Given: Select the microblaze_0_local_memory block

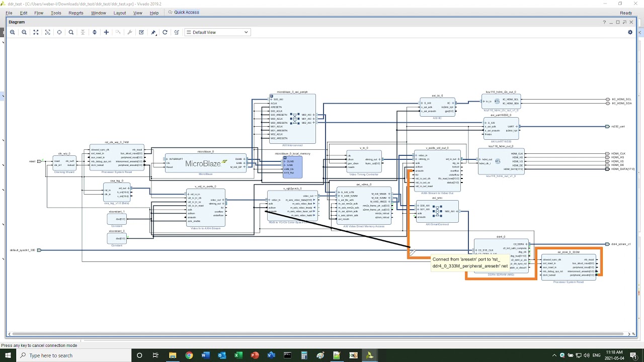Looking at the screenshot, I should click(293, 167).
